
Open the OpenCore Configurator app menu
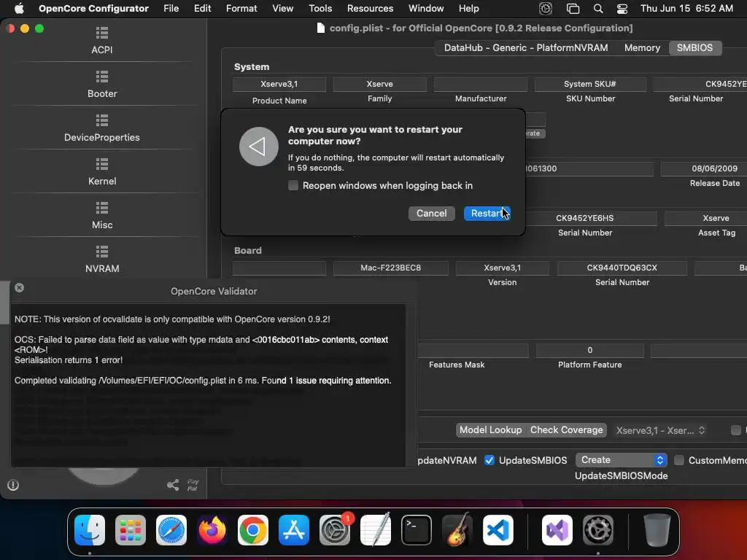pos(93,8)
